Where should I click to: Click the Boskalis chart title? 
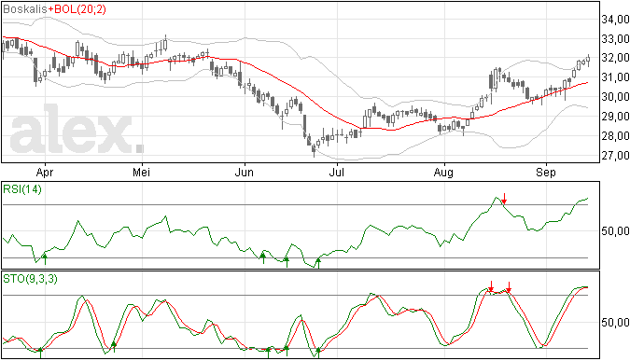(x=25, y=9)
